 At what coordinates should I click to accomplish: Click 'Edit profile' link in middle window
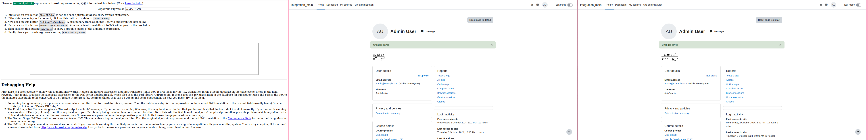[423, 76]
